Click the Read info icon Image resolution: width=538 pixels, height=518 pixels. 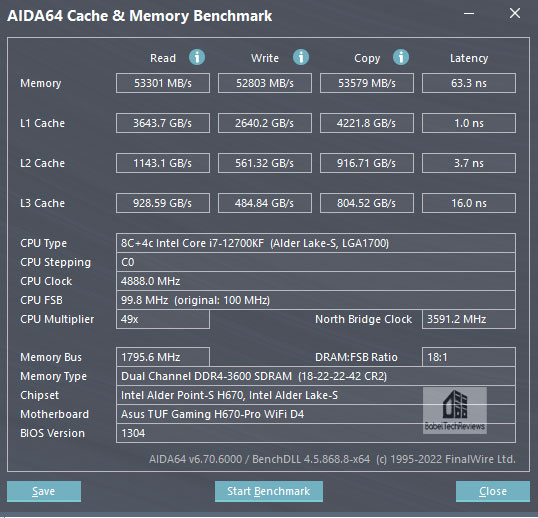point(197,57)
